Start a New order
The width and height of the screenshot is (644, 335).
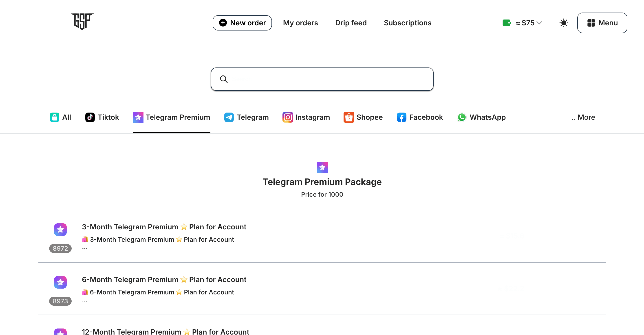click(x=242, y=23)
